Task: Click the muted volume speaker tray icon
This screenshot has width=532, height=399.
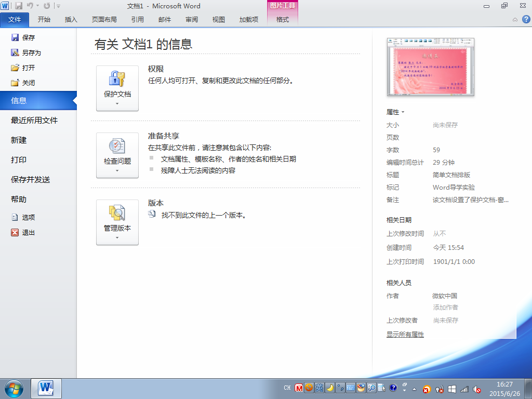Action: tap(477, 389)
